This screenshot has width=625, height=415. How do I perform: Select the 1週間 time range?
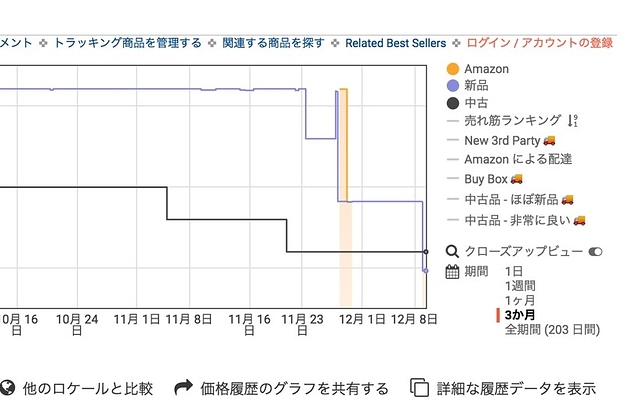pos(520,286)
